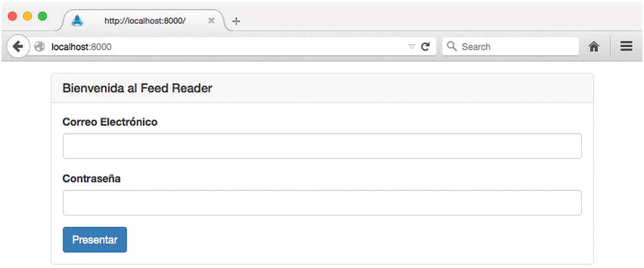Image resolution: width=644 pixels, height=268 pixels.
Task: Select the http://localhost:8000/ tab
Action: [145, 21]
